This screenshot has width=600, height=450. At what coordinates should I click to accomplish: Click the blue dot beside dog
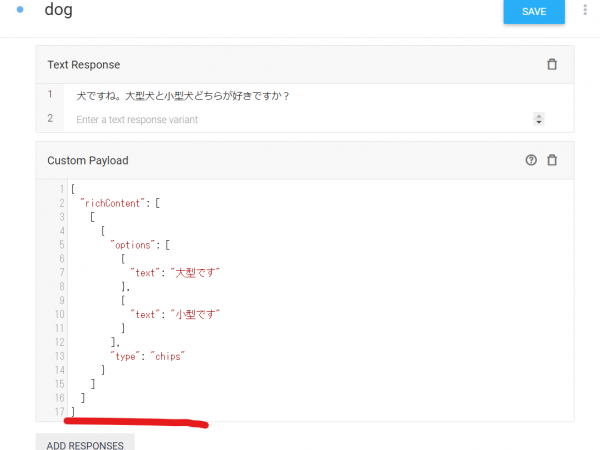click(x=20, y=10)
